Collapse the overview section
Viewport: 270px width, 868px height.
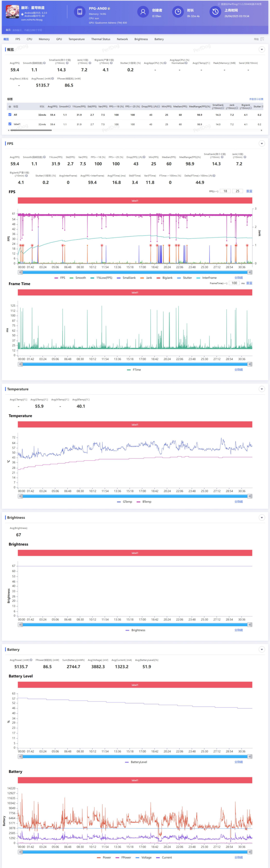[x=262, y=49]
